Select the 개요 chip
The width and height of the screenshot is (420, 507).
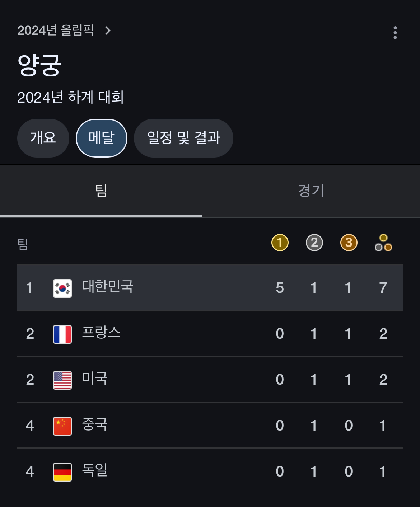pos(43,138)
